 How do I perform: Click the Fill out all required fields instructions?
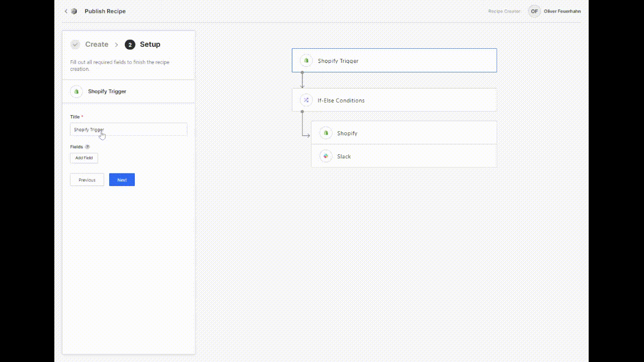[x=120, y=66]
